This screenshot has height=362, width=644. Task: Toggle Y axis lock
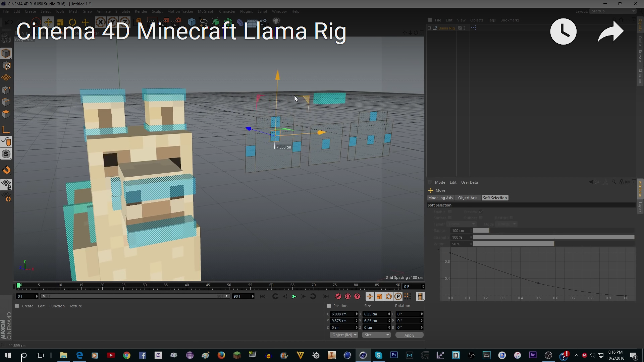tap(112, 22)
